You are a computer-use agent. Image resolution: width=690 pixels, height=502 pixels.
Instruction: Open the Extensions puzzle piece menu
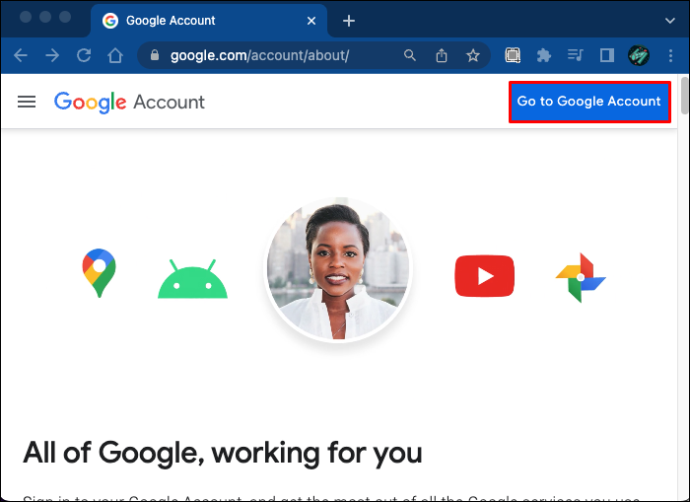pyautogui.click(x=544, y=55)
